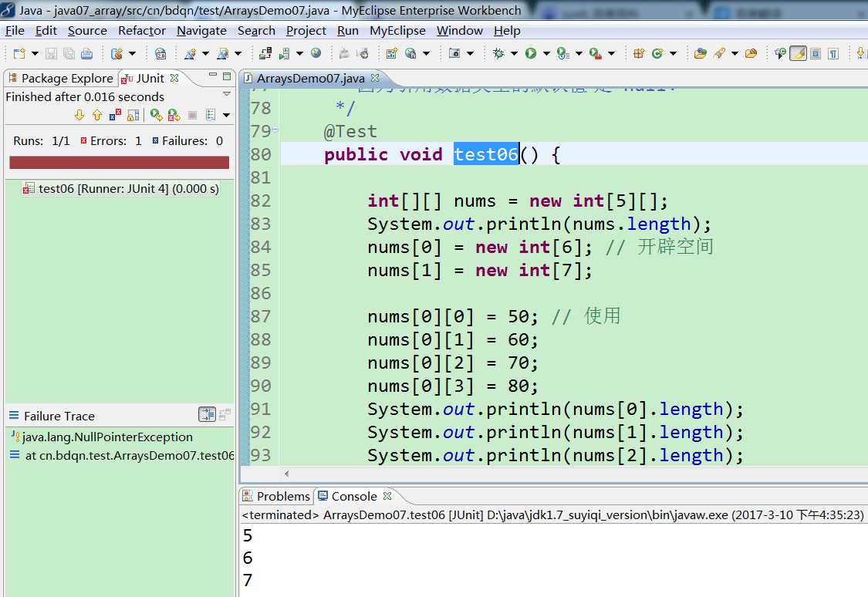Open the Source menu
Screen dimensions: 868x597
click(87, 30)
